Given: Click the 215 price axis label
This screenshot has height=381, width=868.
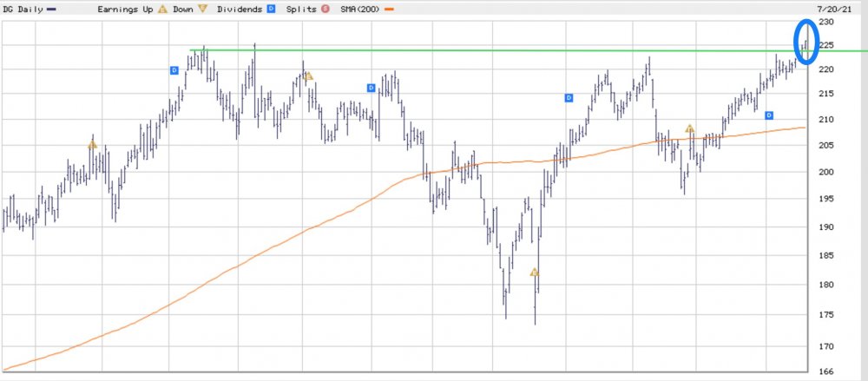Looking at the screenshot, I should click(825, 94).
